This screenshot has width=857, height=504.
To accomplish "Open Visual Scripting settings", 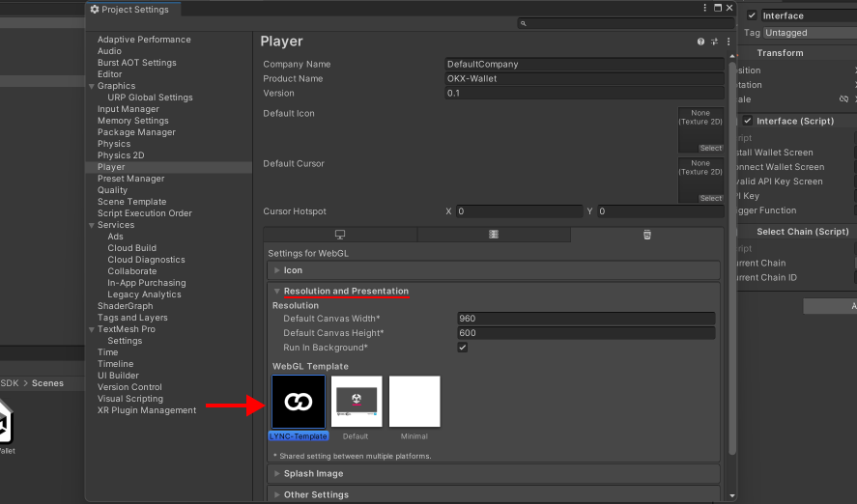I will click(130, 399).
